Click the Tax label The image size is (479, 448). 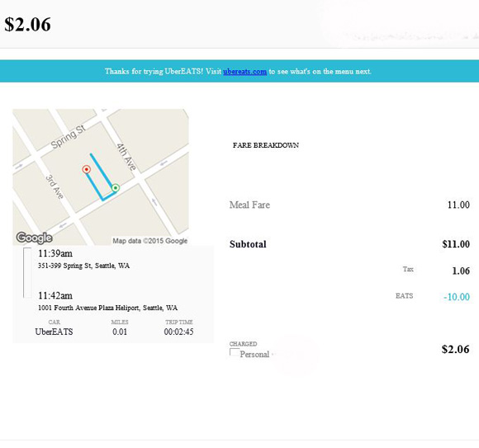click(x=408, y=269)
